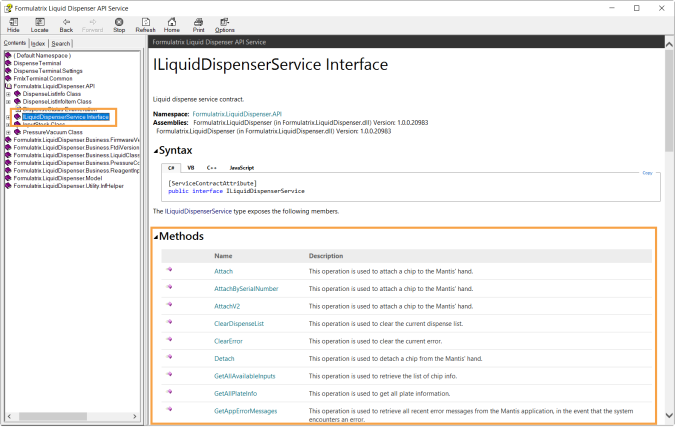Click the method icon beside ClearError
This screenshot has width=675, height=432.
[x=170, y=339]
